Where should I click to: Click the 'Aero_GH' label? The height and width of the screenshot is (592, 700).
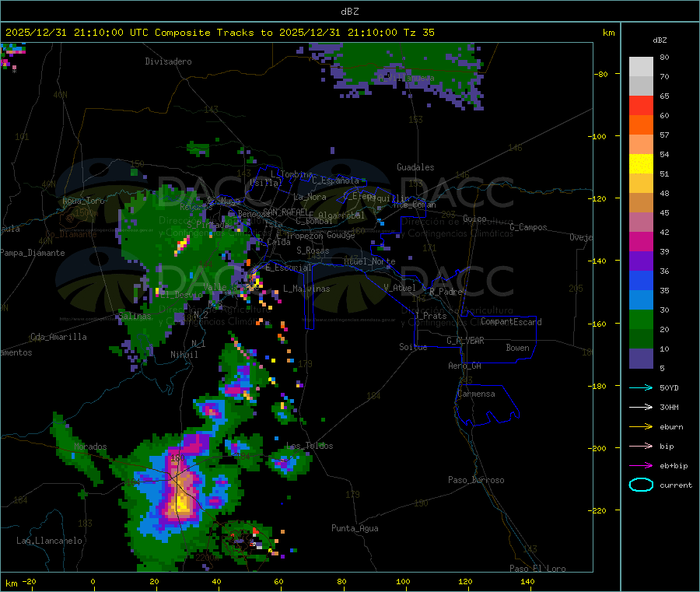click(465, 366)
